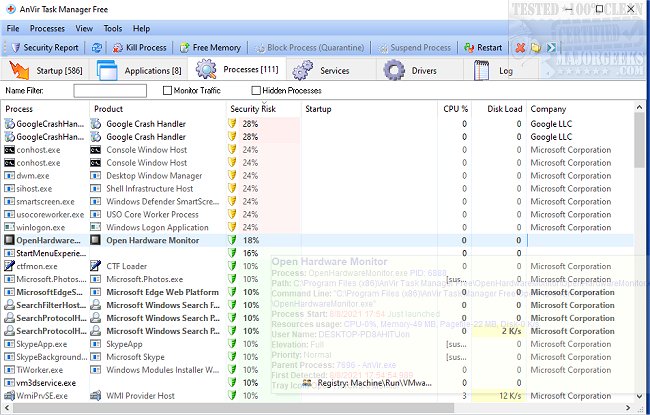Click the dwm.exe process icon
650x415 pixels.
(x=9, y=175)
